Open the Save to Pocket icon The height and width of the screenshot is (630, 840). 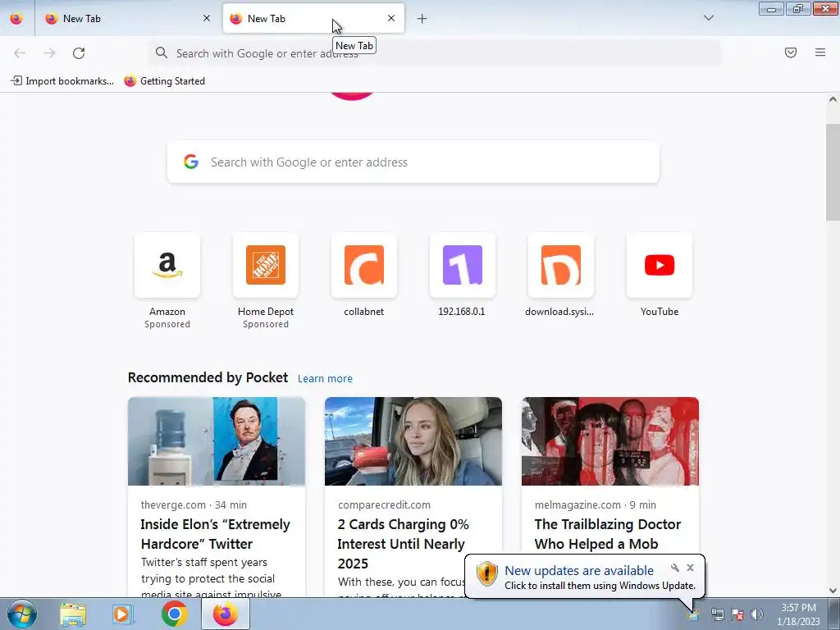coord(791,52)
